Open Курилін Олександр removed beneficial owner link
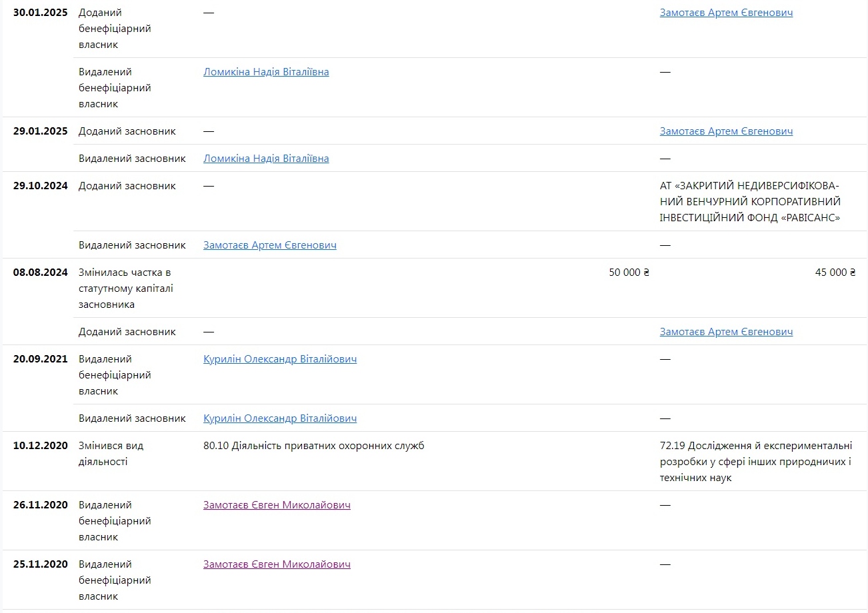Viewport: 868px width, 613px height. 279,359
